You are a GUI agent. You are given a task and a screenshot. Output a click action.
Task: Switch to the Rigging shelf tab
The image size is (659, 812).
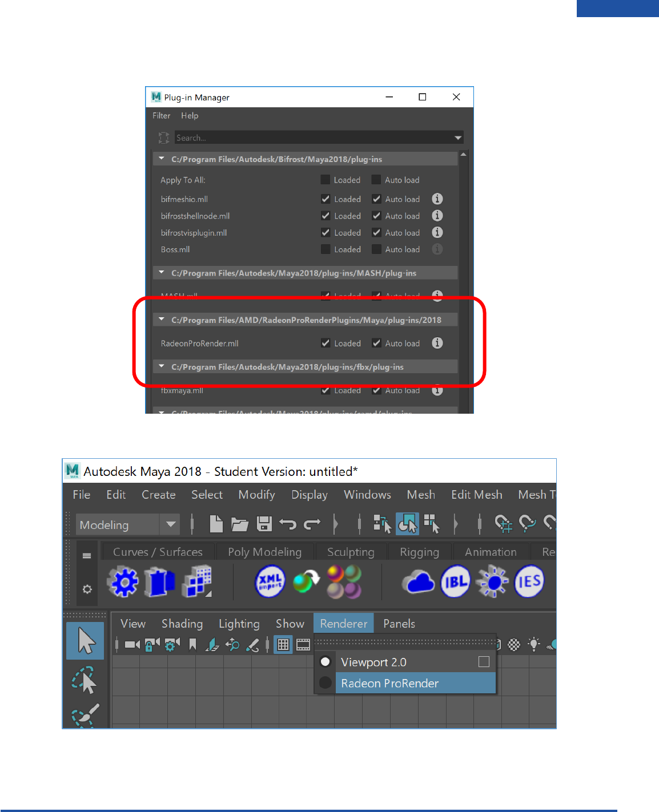pyautogui.click(x=419, y=552)
